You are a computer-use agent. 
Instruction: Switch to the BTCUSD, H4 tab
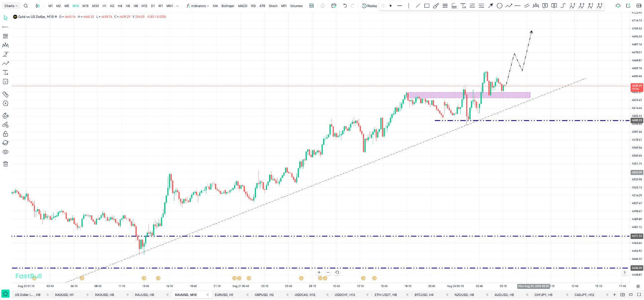424,295
